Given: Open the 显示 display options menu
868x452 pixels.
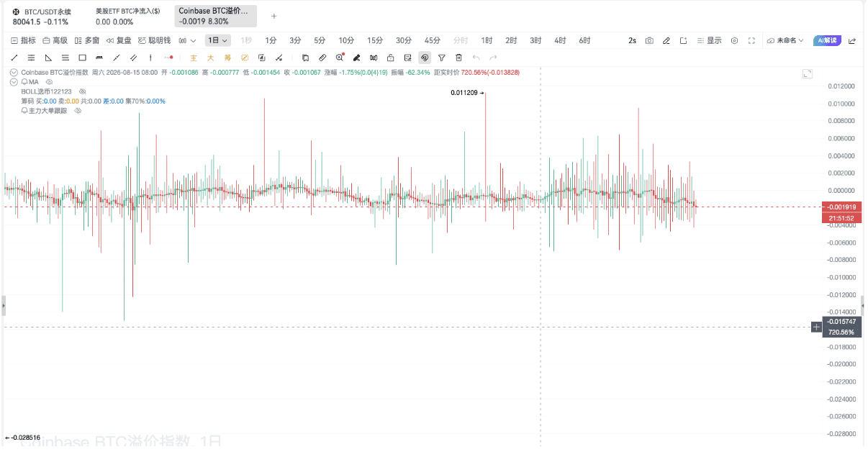Looking at the screenshot, I should (710, 41).
